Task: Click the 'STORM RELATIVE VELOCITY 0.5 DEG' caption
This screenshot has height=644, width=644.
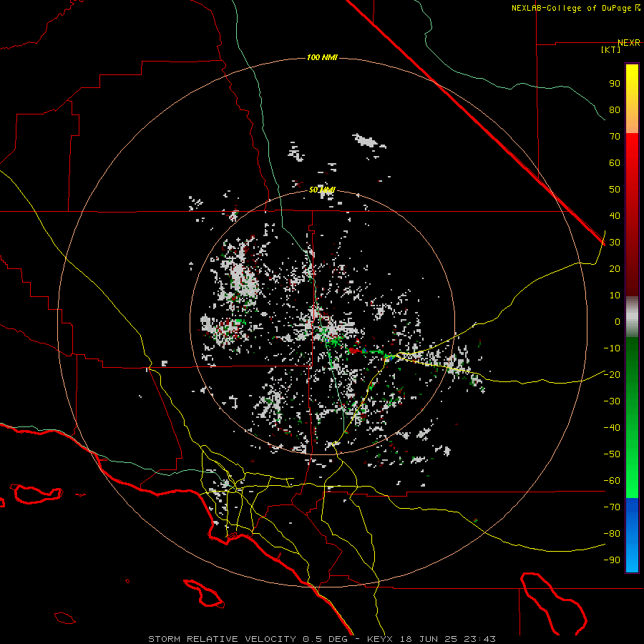Action: [248, 639]
